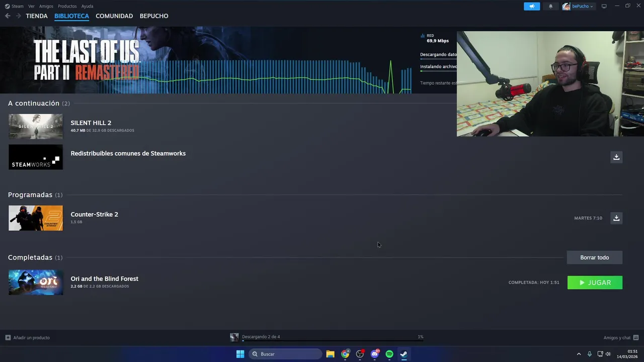The image size is (644, 362).
Task: Click The Last of Us Part II banner
Action: [87, 59]
